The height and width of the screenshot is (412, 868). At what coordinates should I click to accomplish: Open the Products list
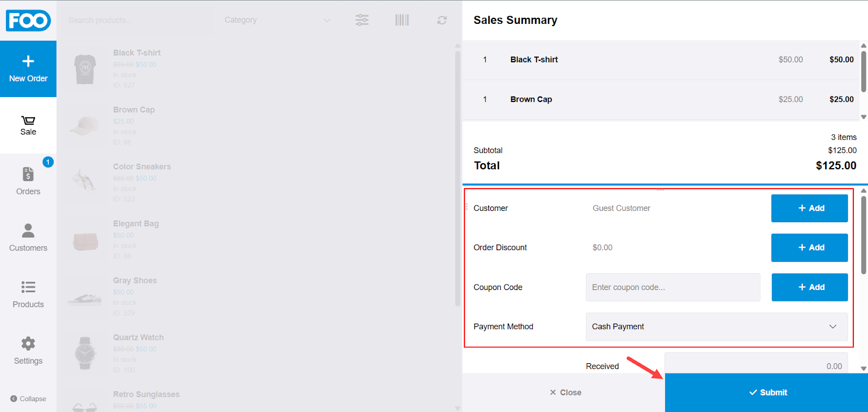click(x=28, y=294)
